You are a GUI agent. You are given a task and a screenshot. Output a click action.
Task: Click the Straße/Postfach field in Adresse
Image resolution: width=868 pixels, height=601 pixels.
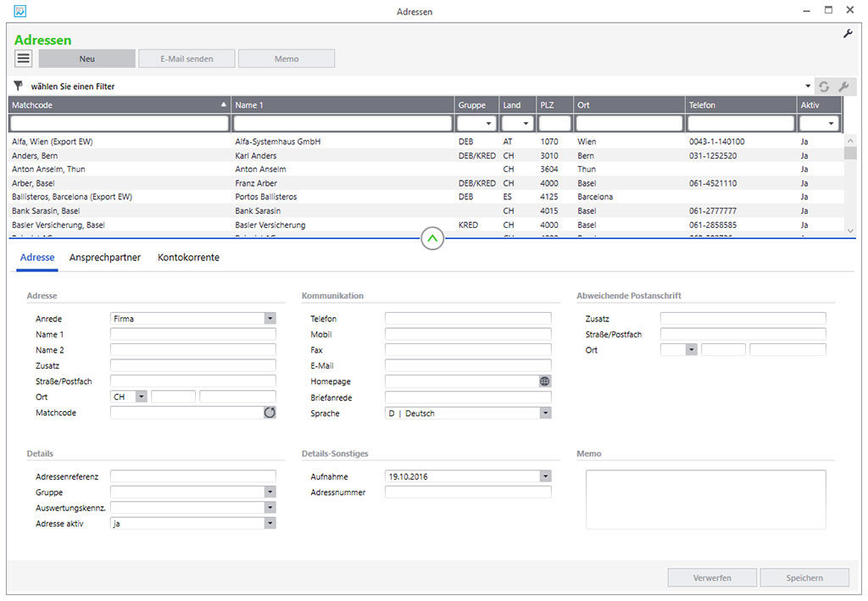click(192, 381)
